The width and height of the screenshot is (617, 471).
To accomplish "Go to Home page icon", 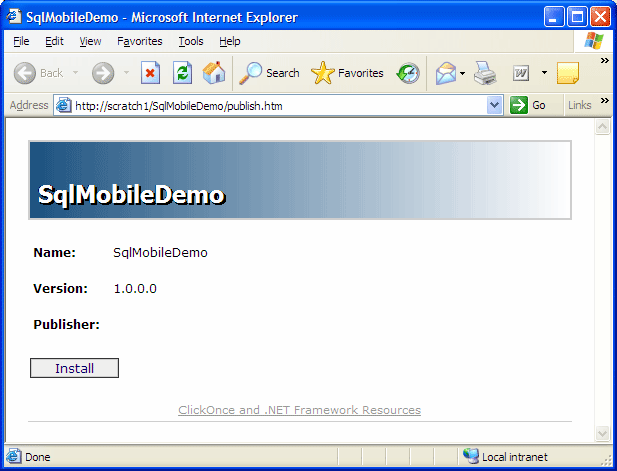I will click(x=214, y=73).
